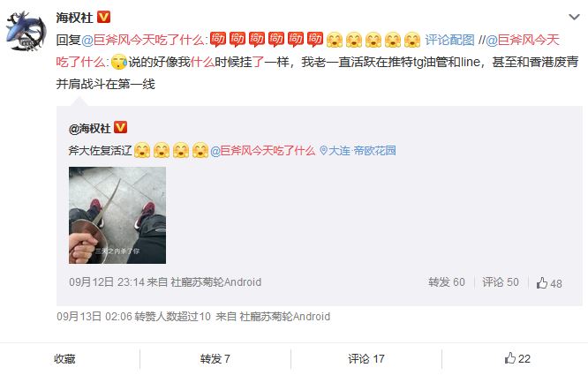Open the @巨斧风今天吃了什么 mention in quoted post
The width and height of the screenshot is (588, 375).
pos(262,151)
